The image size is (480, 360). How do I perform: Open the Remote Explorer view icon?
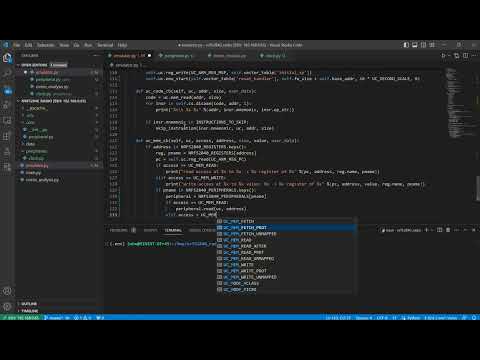7,120
